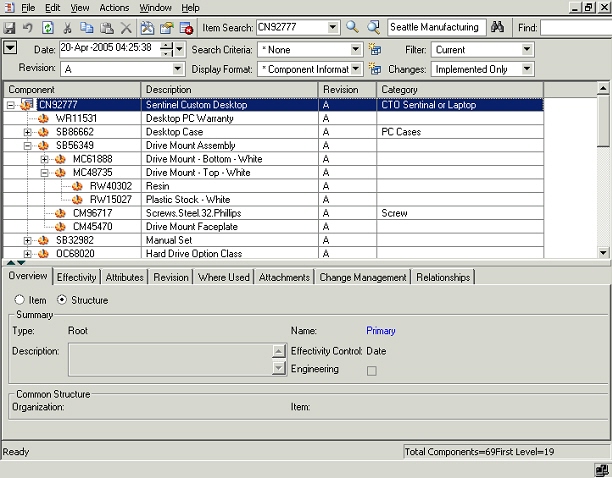
Task: Click the status icon at bottom-right corner
Action: 601,470
